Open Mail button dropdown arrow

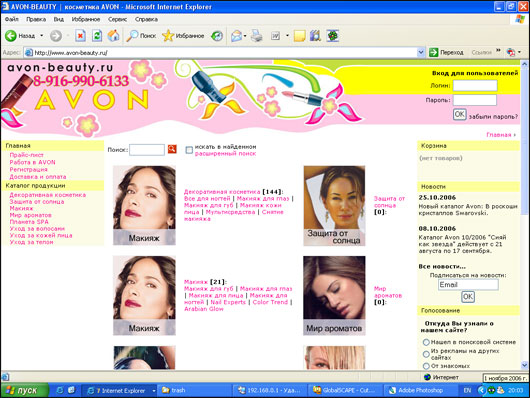click(245, 36)
